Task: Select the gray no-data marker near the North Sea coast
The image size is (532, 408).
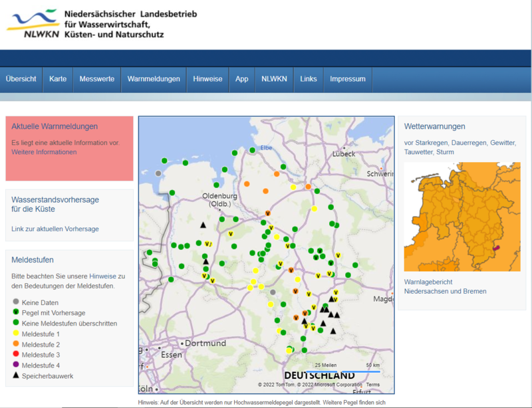Action: (158, 173)
